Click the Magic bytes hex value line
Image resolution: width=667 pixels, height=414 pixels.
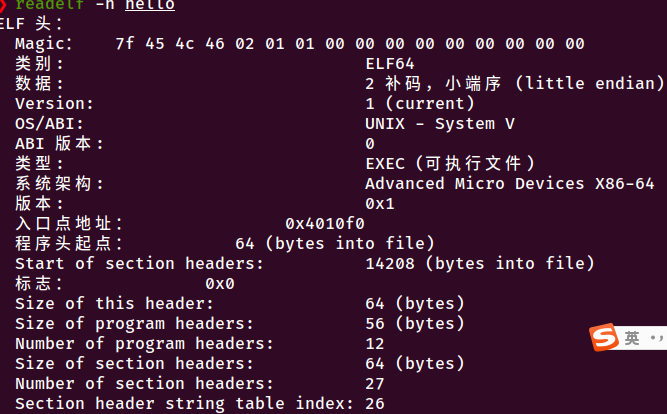[x=350, y=44]
